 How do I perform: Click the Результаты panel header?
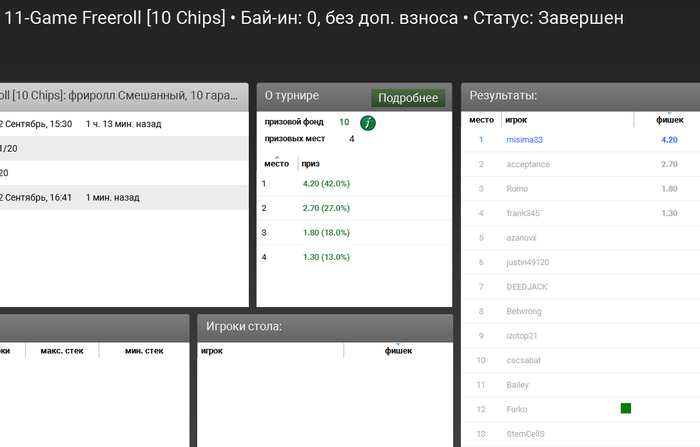pos(580,96)
